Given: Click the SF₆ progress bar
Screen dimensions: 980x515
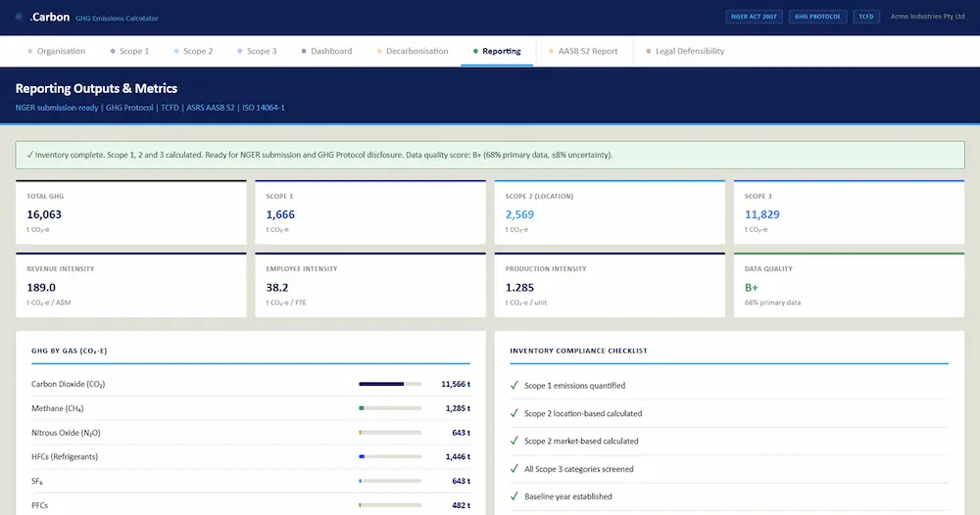Looking at the screenshot, I should coord(390,482).
